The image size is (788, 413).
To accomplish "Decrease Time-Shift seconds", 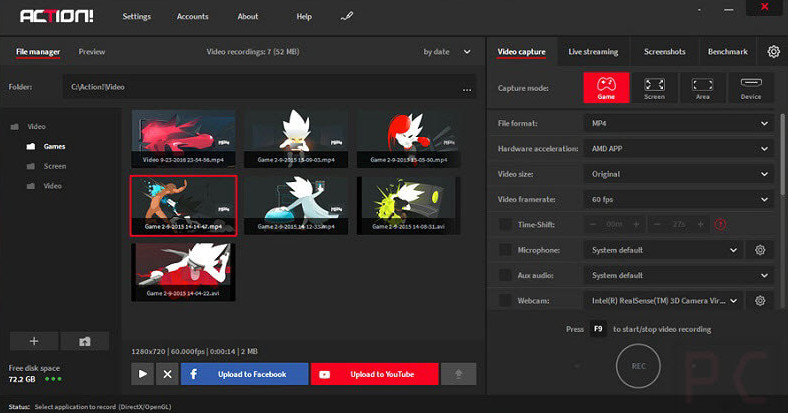I will (657, 224).
